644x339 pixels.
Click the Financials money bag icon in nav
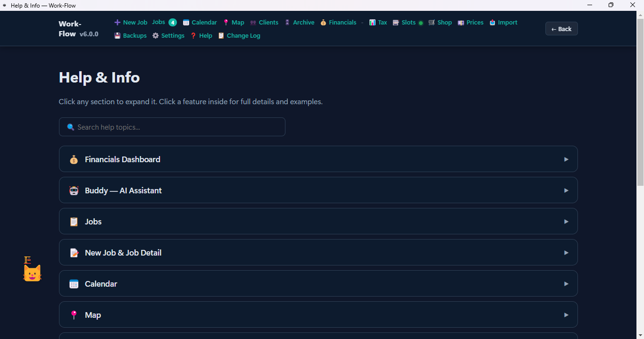[323, 23]
